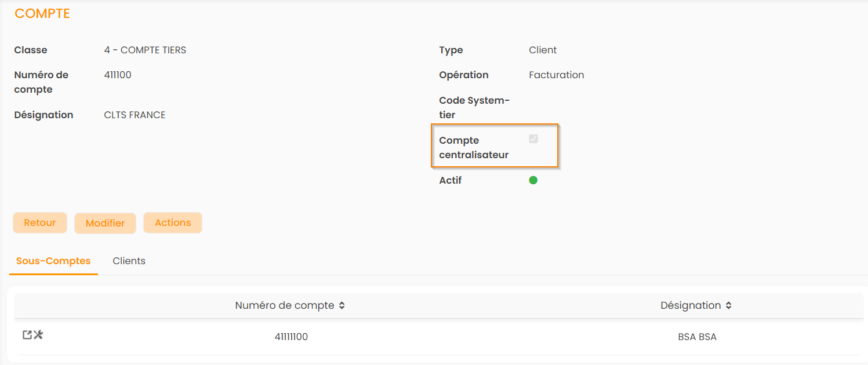This screenshot has width=868, height=365.
Task: Click the Désignation column sort arrows
Action: click(x=729, y=306)
